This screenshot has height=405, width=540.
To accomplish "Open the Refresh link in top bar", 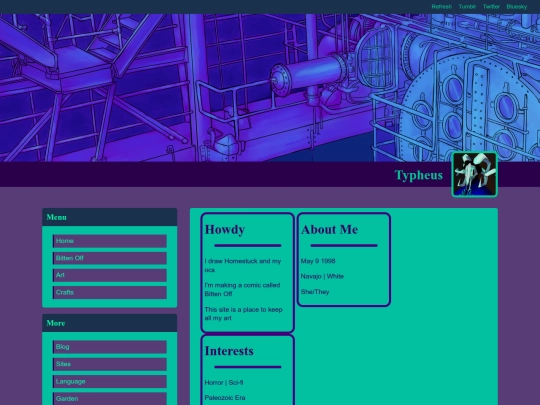I will pyautogui.click(x=441, y=7).
